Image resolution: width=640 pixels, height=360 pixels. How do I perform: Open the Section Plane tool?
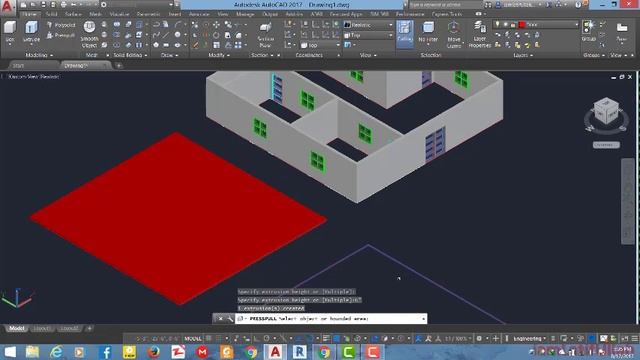pyautogui.click(x=265, y=34)
